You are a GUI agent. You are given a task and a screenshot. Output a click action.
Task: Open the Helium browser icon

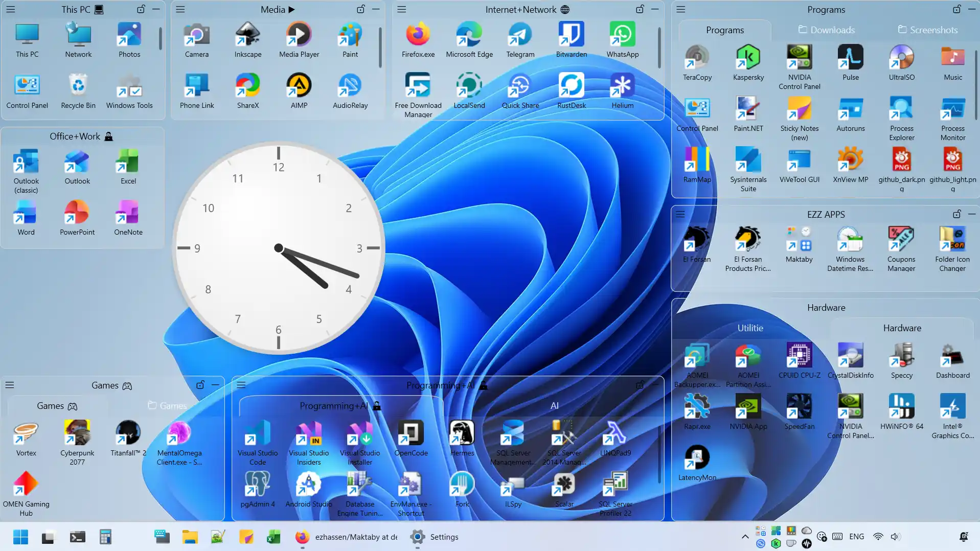pos(623,91)
